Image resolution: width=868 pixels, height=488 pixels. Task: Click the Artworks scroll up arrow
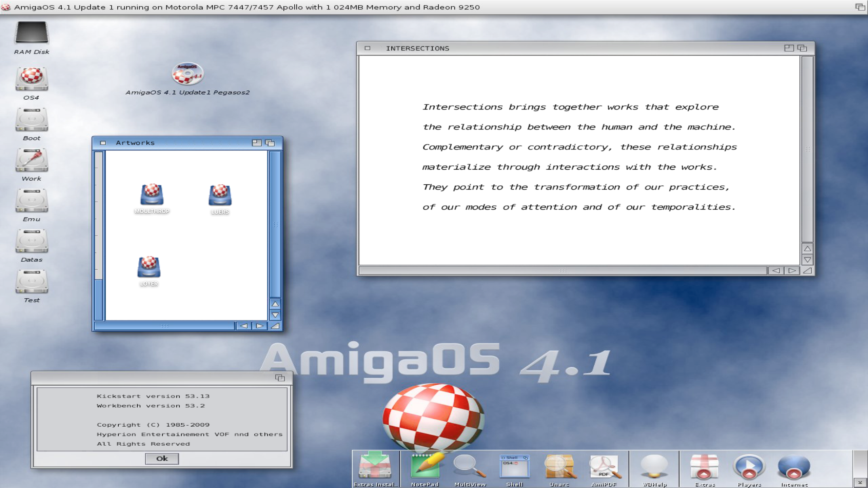[275, 304]
